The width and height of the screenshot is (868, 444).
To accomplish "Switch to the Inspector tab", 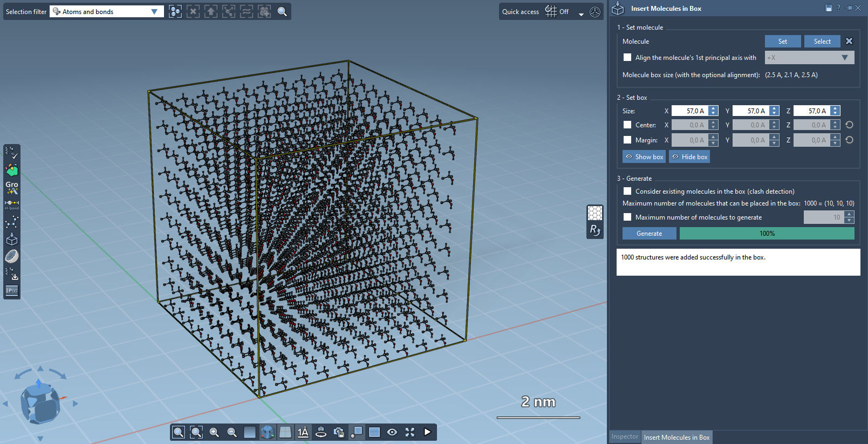I will click(625, 437).
